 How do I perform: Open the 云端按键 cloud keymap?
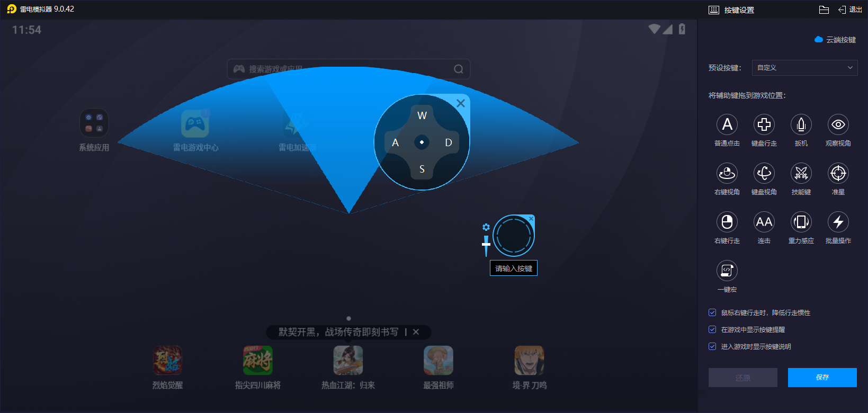(x=835, y=40)
